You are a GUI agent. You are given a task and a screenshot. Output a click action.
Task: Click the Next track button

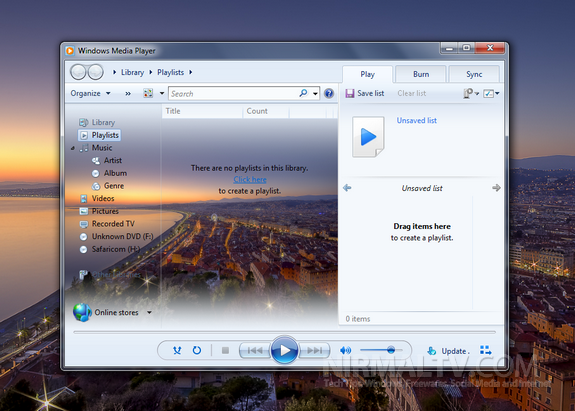pyautogui.click(x=314, y=351)
